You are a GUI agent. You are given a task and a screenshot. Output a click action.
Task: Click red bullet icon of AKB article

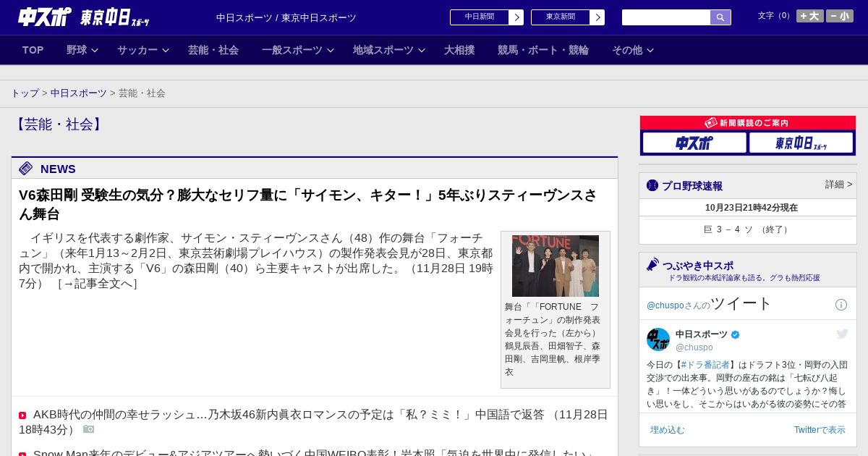point(22,415)
